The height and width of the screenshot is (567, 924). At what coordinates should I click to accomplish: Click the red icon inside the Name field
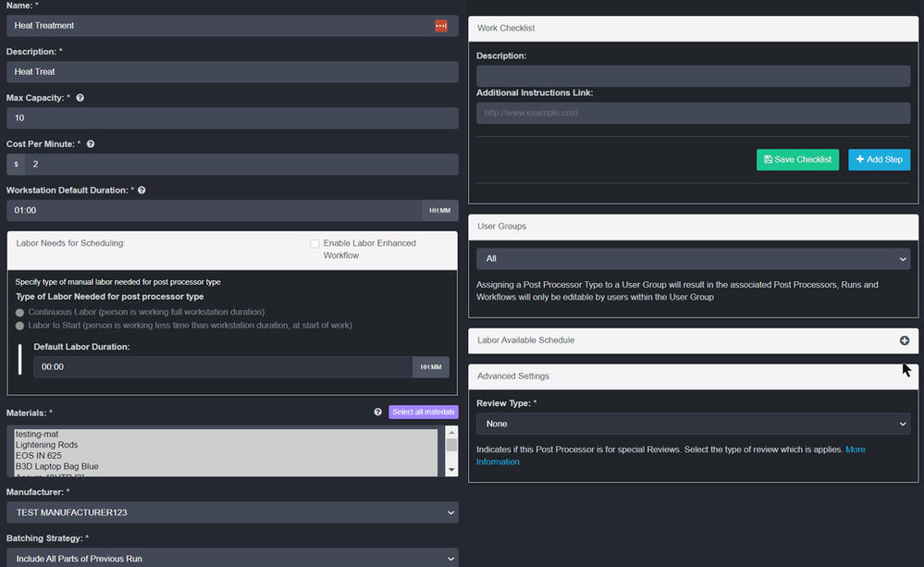pyautogui.click(x=442, y=26)
